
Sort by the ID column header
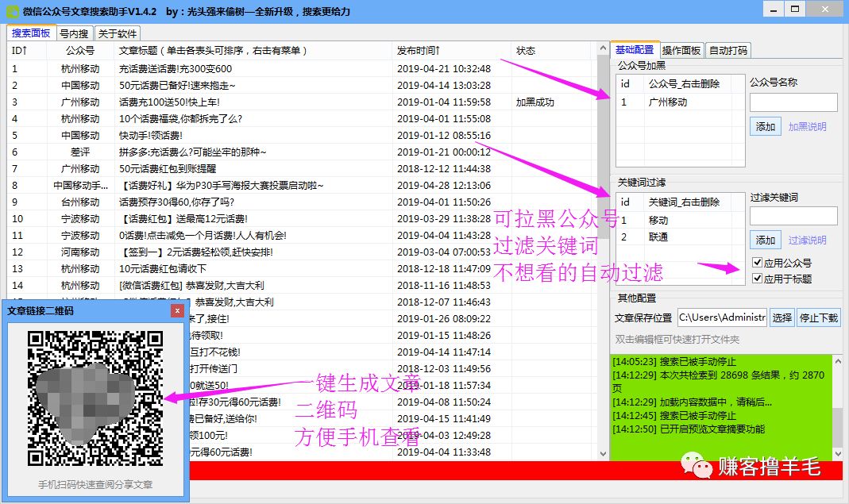(26, 50)
